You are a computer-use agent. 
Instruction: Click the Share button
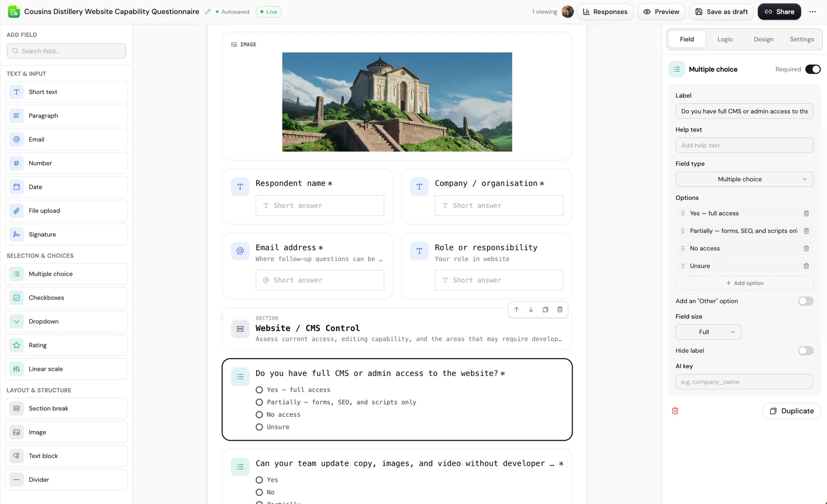tap(779, 11)
